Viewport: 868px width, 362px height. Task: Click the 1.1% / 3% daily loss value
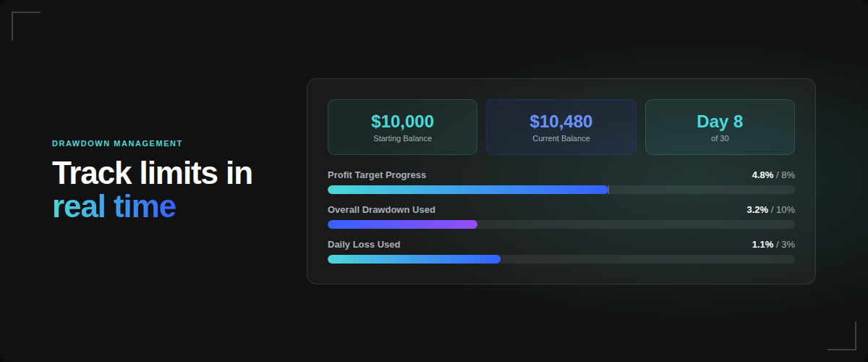773,245
